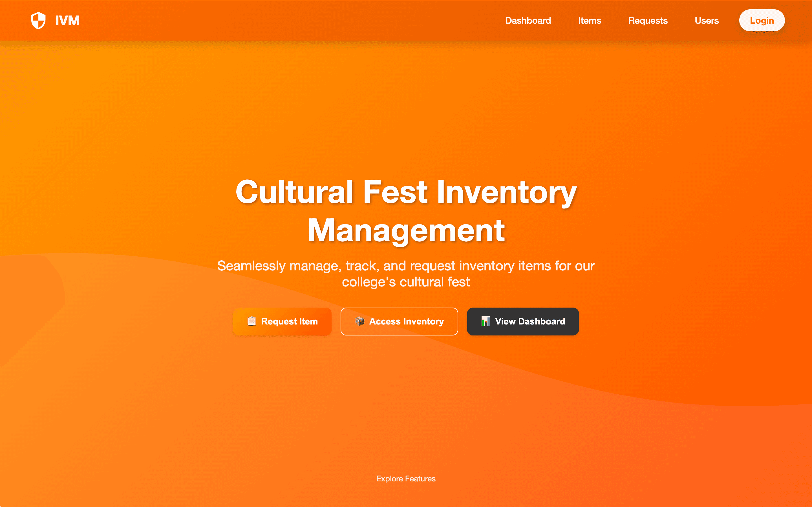This screenshot has width=812, height=507.
Task: Click the Login button
Action: click(x=762, y=21)
